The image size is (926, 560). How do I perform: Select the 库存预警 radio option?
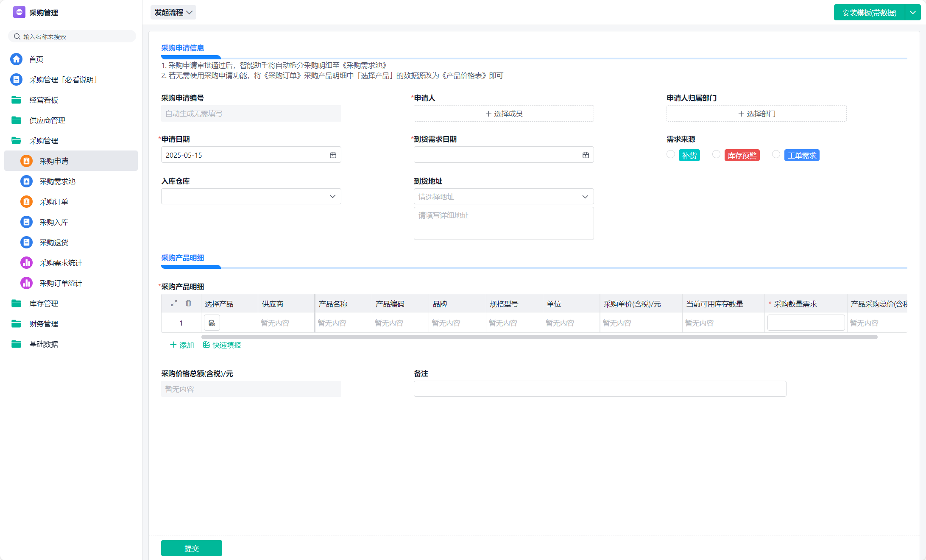tap(716, 154)
